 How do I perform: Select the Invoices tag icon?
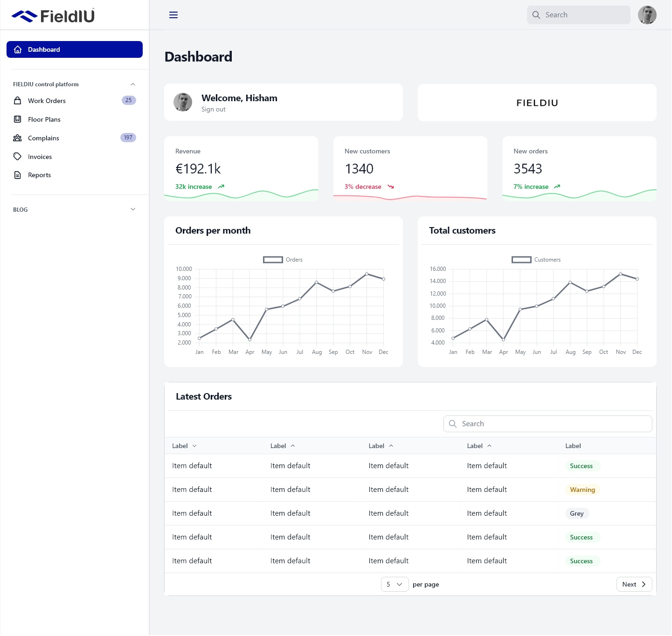(x=17, y=156)
